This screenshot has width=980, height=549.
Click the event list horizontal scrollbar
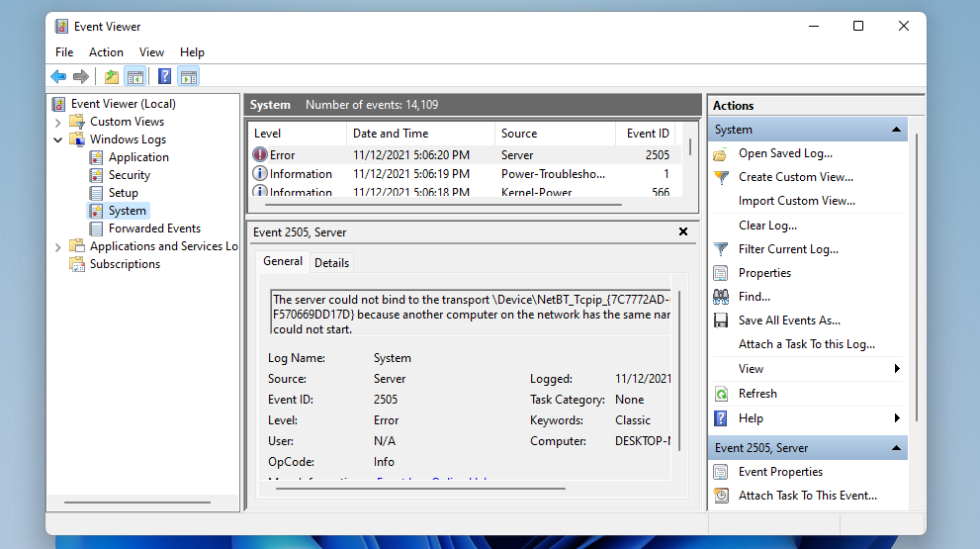tap(445, 205)
